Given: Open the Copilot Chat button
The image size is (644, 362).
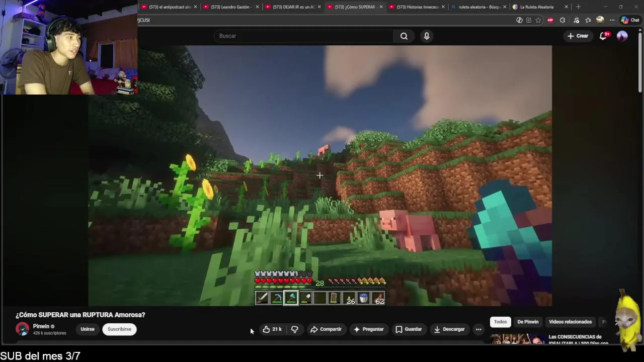Looking at the screenshot, I should coord(630,20).
